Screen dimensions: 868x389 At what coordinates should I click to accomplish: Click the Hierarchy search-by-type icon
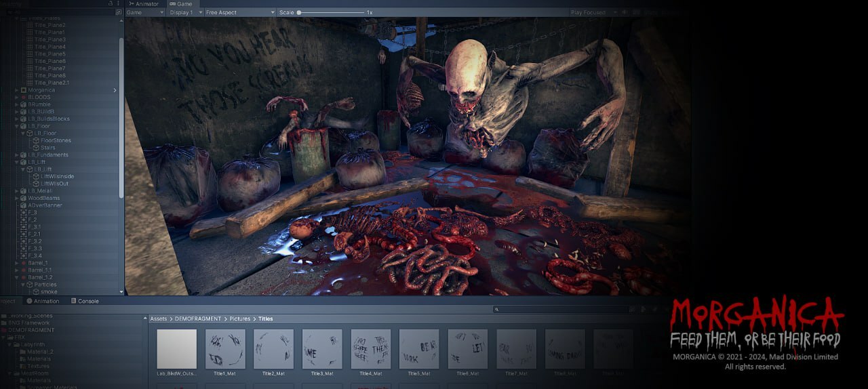[119, 12]
